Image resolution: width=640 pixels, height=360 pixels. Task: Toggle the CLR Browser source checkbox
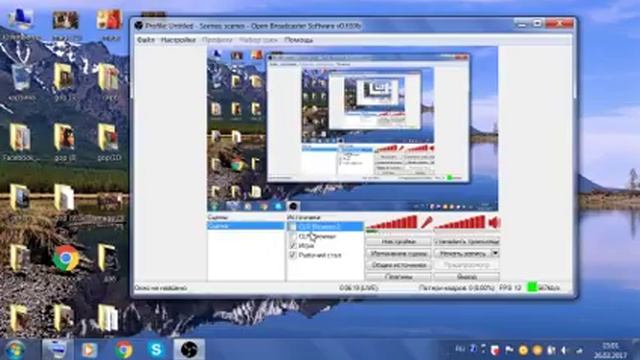coord(293,236)
